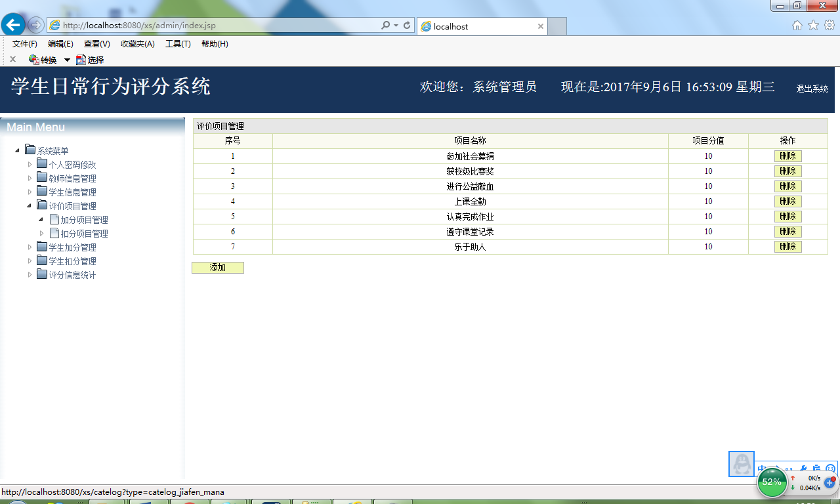Delete the 获校级比赛奖 row
Screen dimensions: 840x504
click(788, 171)
